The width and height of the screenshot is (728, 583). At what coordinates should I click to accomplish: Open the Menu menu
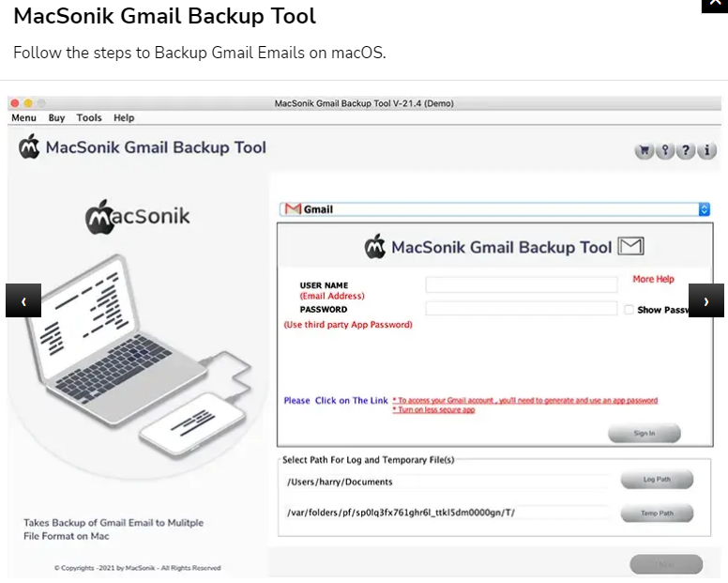pyautogui.click(x=23, y=118)
